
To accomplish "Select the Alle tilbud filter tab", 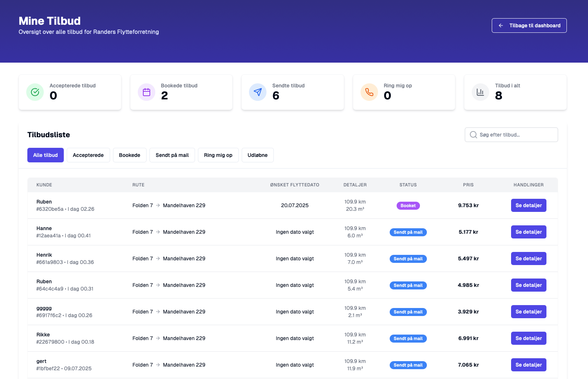I will coord(46,155).
